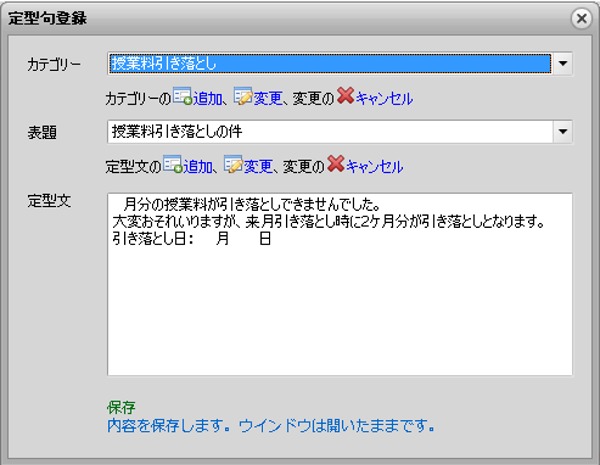Open the カテゴリー dropdown arrow
The width and height of the screenshot is (600, 465).
(x=562, y=64)
